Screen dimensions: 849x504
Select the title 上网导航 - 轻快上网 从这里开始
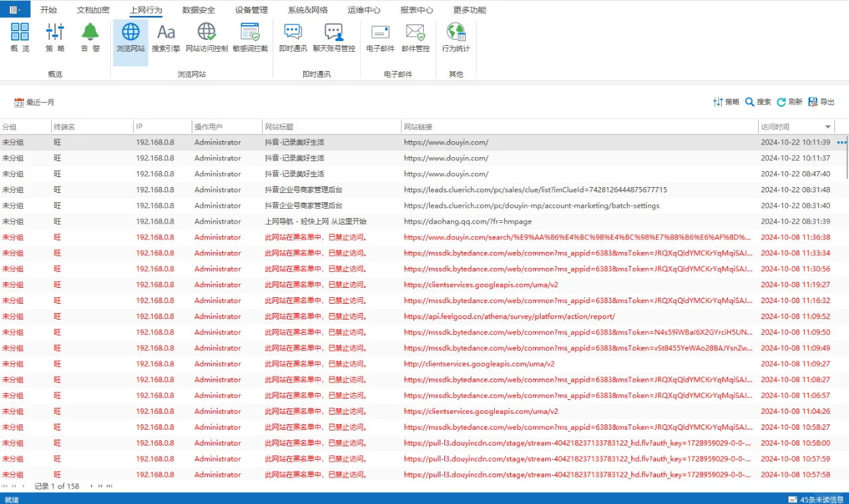315,221
